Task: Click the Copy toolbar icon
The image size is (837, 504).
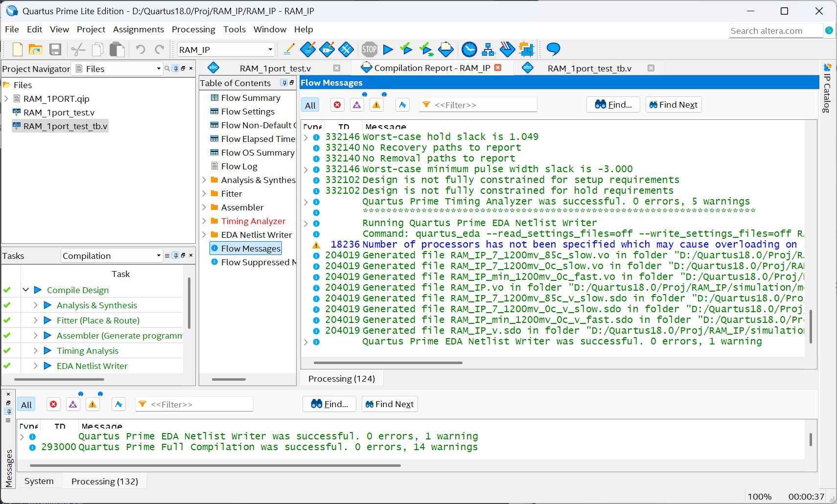Action: tap(98, 49)
